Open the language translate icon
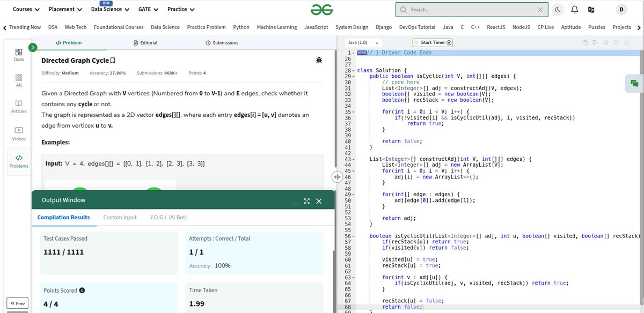 [x=591, y=10]
